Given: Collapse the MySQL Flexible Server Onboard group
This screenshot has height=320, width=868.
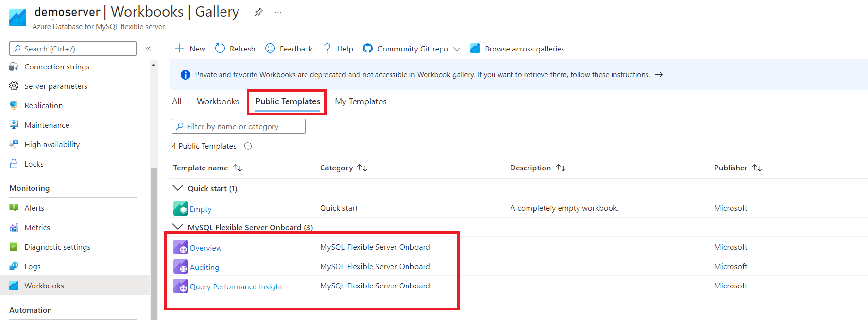Looking at the screenshot, I should pos(178,227).
